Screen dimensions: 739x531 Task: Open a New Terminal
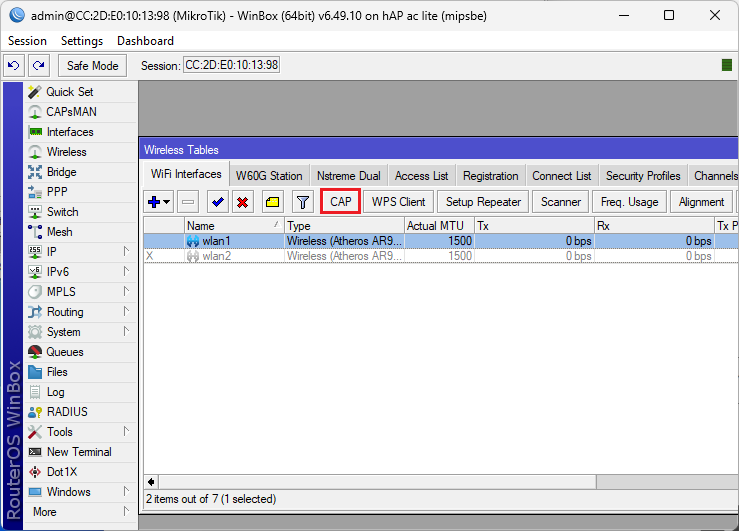tap(80, 452)
